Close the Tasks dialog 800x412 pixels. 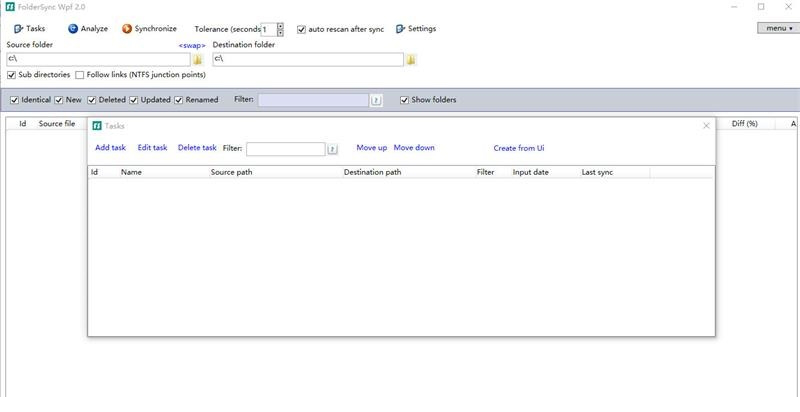point(706,126)
